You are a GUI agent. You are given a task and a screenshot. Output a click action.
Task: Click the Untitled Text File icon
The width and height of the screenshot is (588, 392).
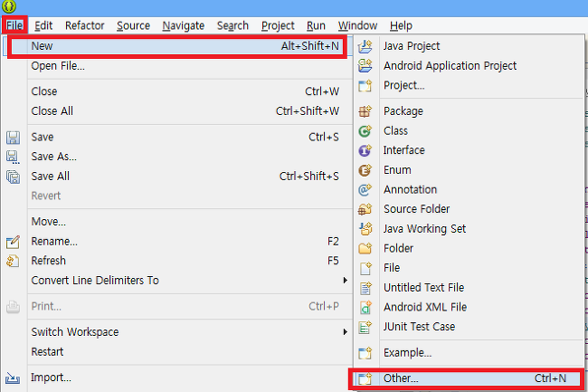[x=365, y=287]
